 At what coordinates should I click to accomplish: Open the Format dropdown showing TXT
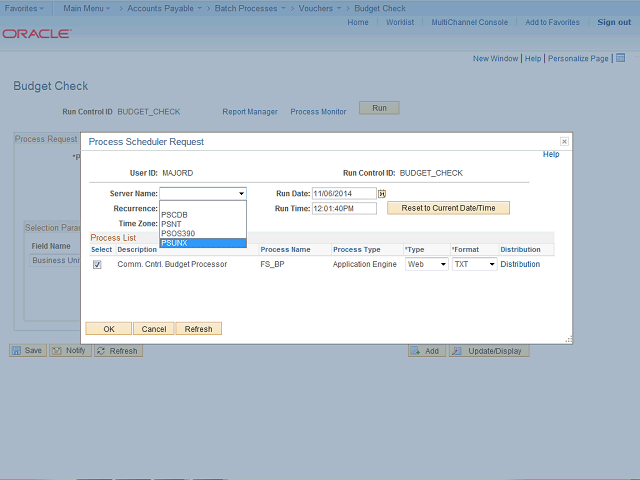[x=473, y=265]
